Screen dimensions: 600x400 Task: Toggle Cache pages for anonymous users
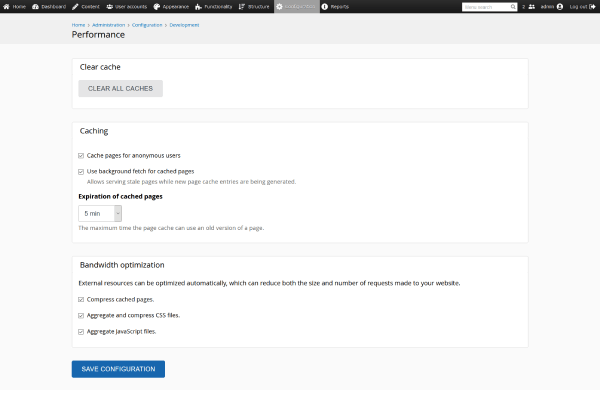81,155
